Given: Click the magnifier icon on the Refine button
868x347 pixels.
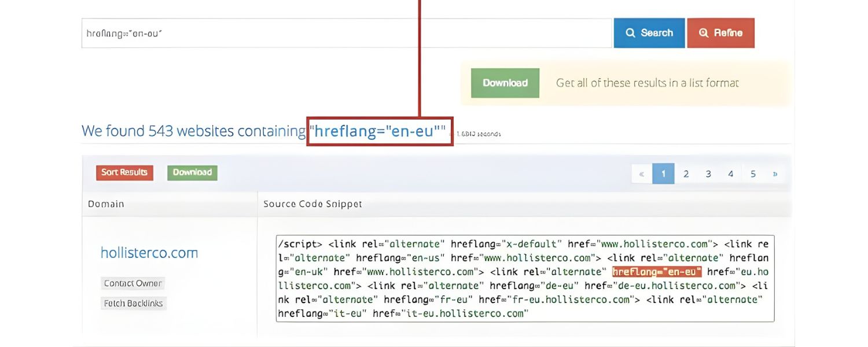Looking at the screenshot, I should [704, 33].
